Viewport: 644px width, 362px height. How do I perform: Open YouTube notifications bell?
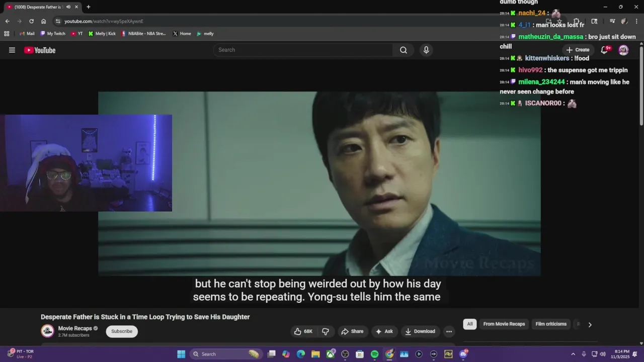click(605, 50)
